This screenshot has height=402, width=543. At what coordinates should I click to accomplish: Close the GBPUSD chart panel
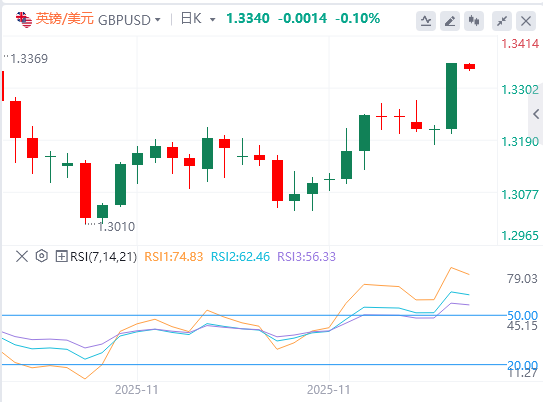pyautogui.click(x=526, y=21)
